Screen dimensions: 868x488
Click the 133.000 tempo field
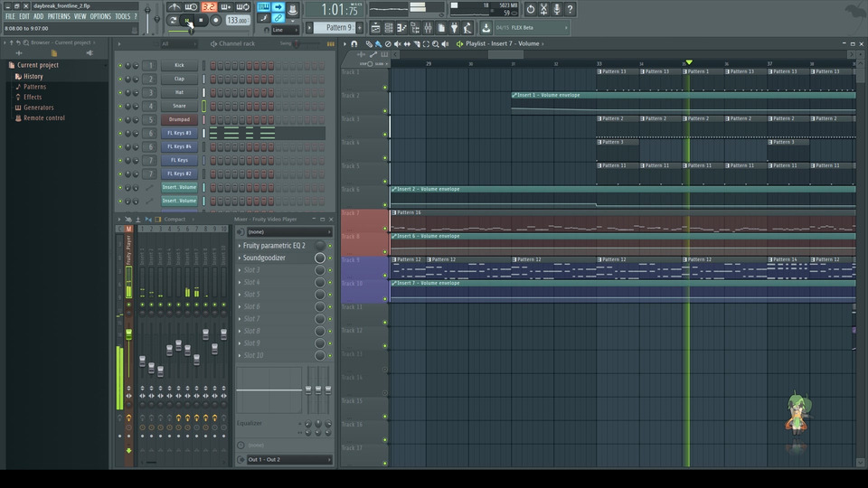point(238,21)
